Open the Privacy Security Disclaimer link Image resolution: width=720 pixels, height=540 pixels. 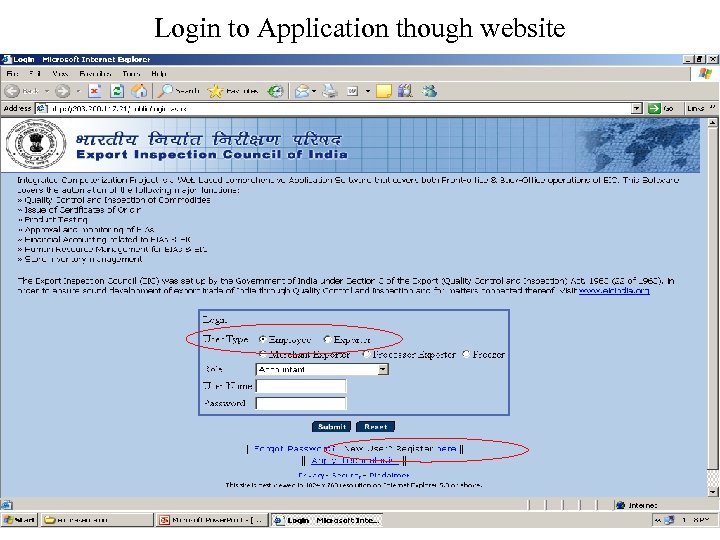[x=353, y=475]
